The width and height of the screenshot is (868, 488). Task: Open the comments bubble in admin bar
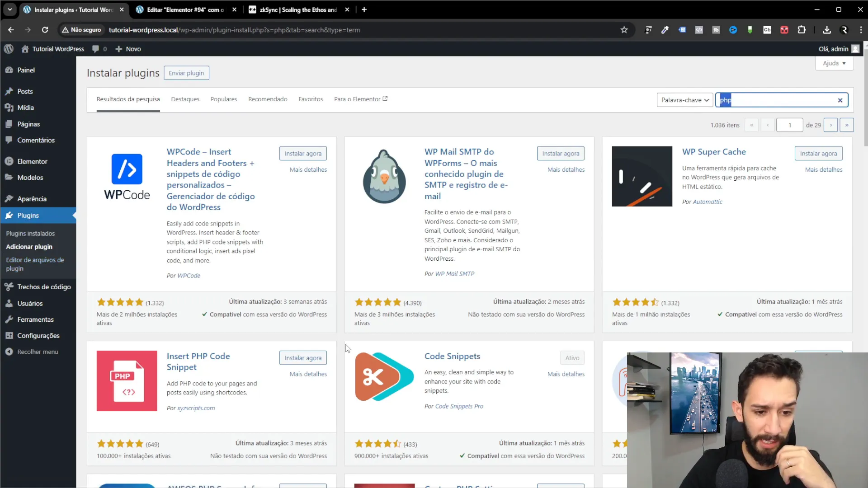[99, 49]
